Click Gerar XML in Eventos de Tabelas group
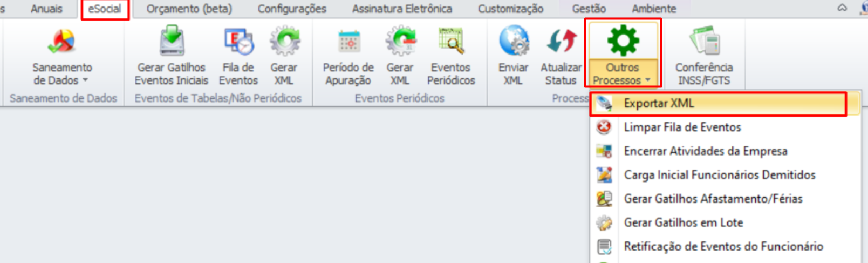 coord(284,42)
